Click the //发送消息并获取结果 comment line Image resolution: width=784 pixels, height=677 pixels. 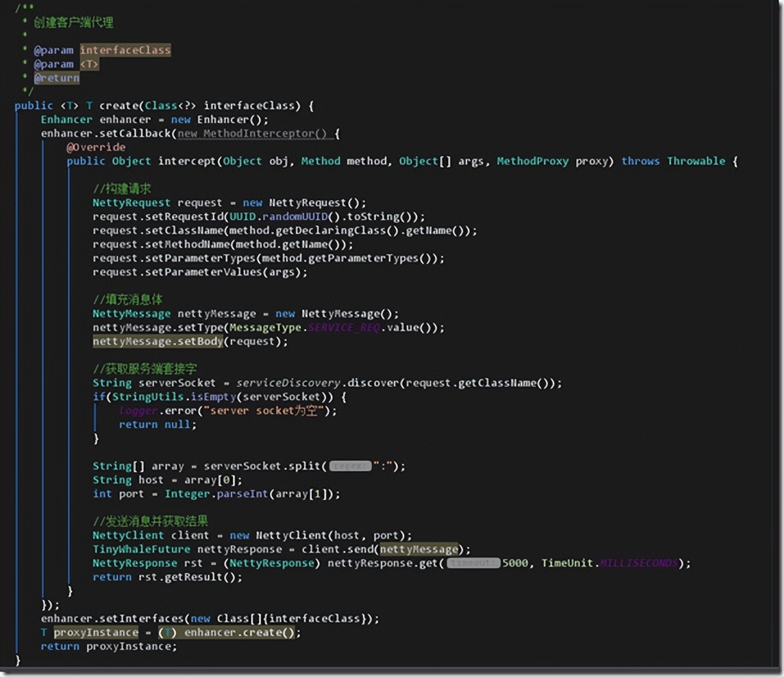[150, 521]
